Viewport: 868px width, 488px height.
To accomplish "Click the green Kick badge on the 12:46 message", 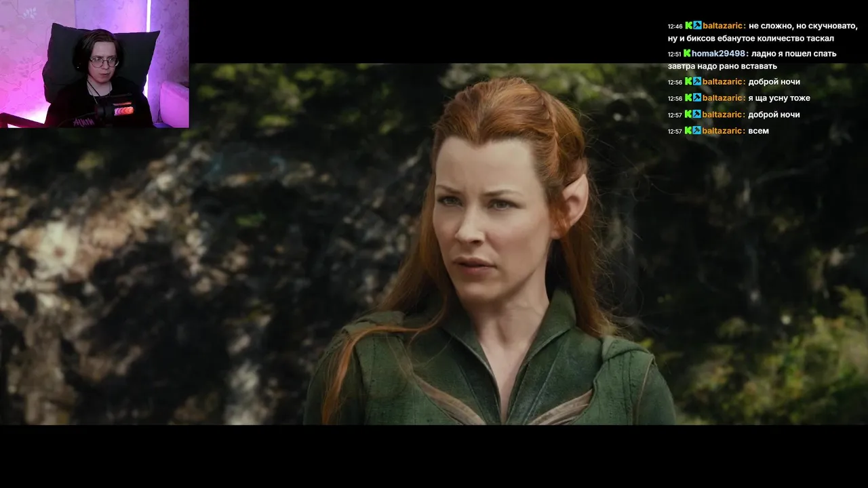I will [689, 26].
